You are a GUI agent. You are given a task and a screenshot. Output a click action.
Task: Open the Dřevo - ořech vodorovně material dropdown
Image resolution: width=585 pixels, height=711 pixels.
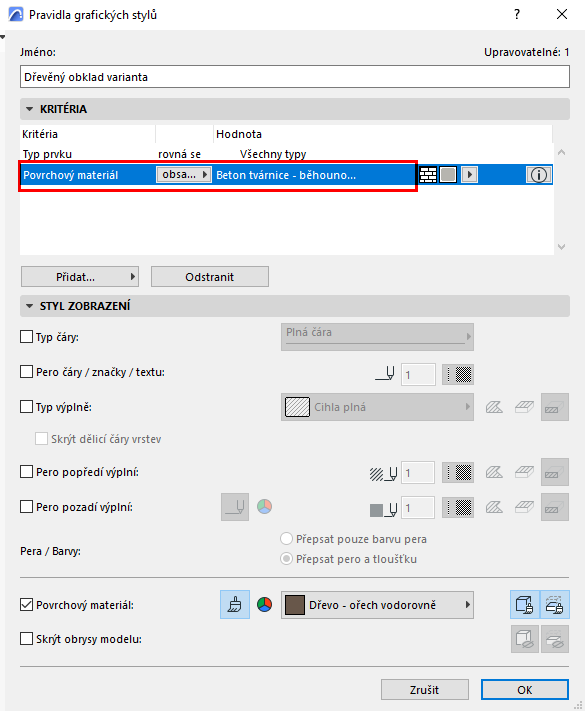click(377, 605)
